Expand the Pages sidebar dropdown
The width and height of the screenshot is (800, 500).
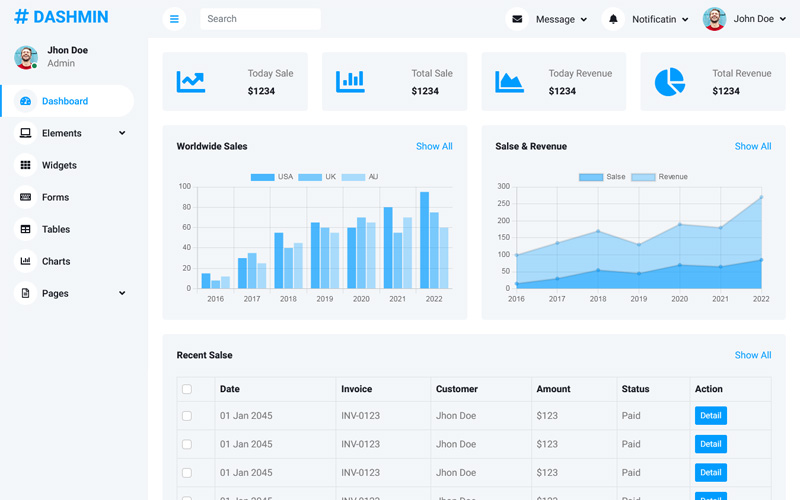[122, 293]
